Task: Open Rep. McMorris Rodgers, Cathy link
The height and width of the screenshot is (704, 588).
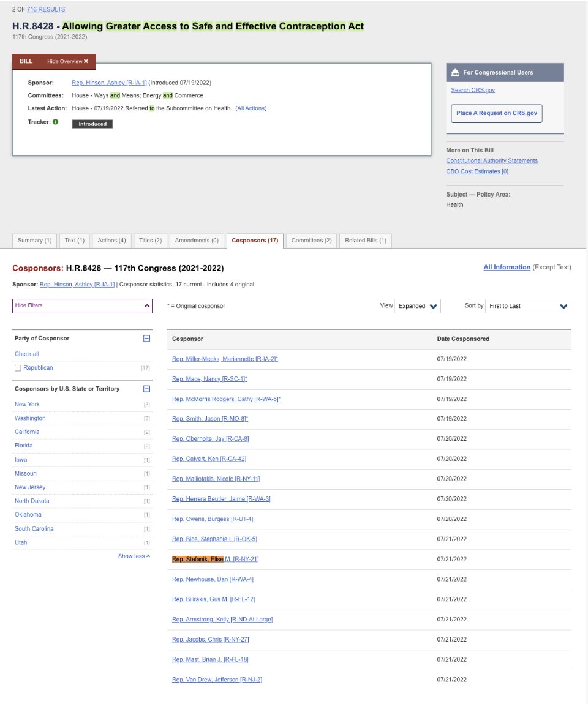Action: click(x=227, y=399)
